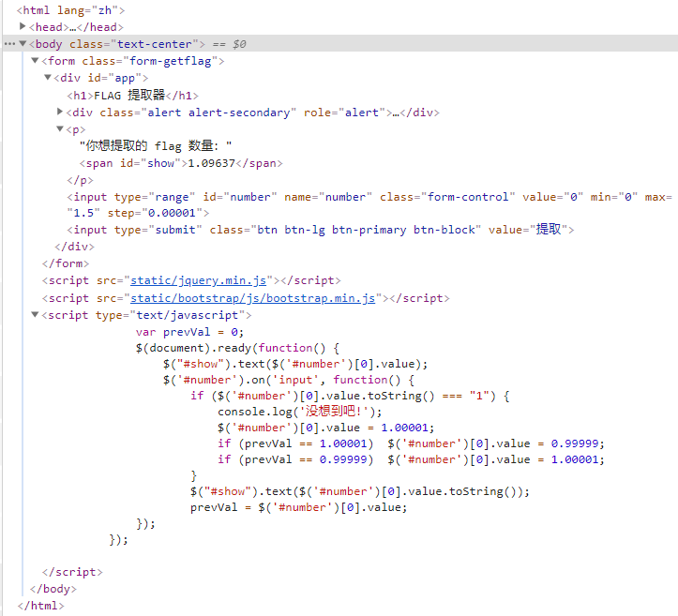Click the $(document).ready line
Viewport: 678px width, 616px height.
pos(237,348)
